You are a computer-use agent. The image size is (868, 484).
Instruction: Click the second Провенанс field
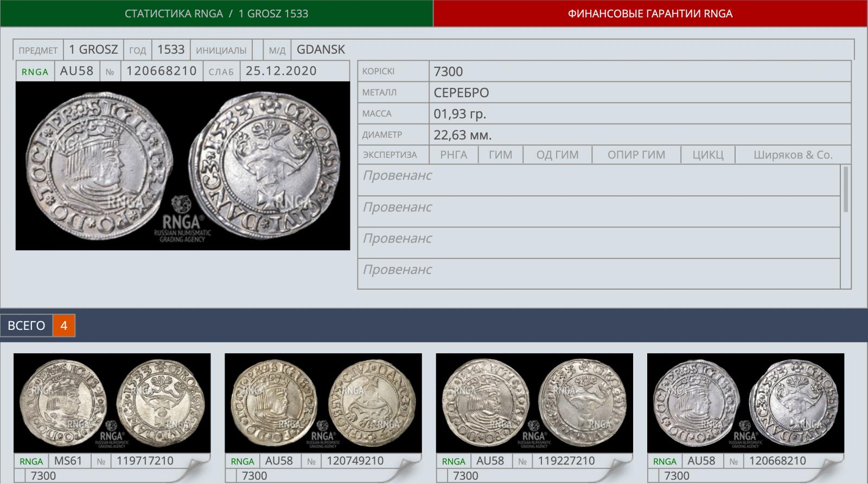coord(599,212)
